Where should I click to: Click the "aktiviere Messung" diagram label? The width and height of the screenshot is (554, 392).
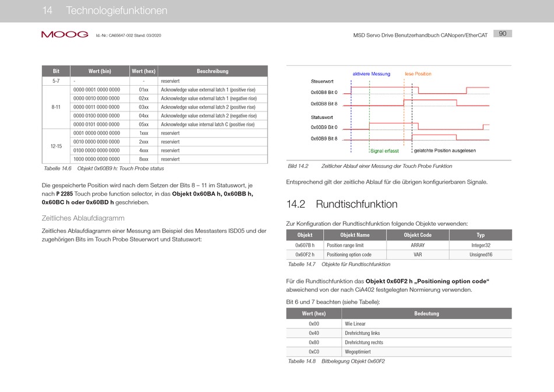[371, 74]
